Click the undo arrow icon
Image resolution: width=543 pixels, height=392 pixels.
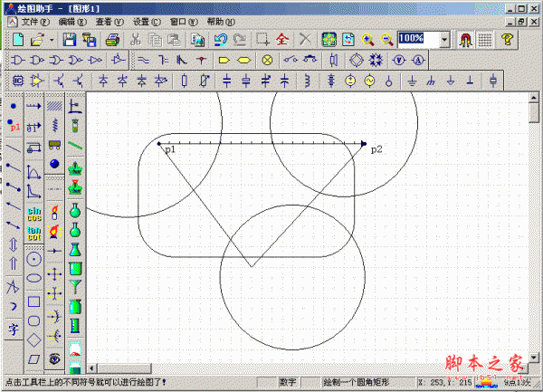pyautogui.click(x=221, y=40)
